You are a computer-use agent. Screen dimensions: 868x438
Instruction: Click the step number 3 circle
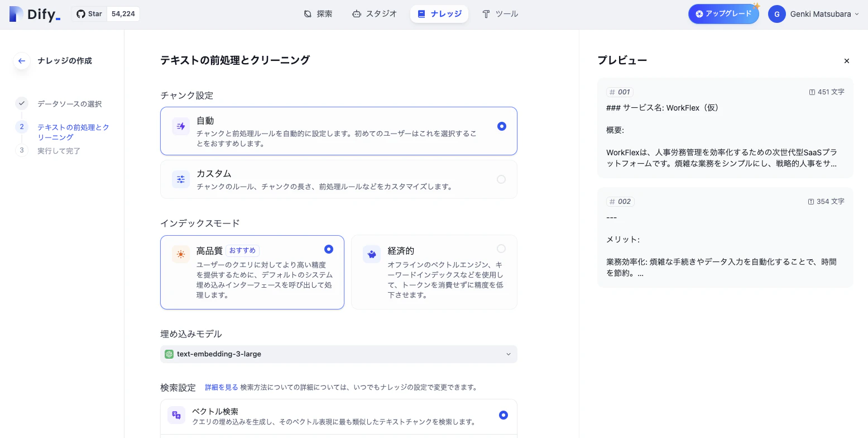coord(22,150)
